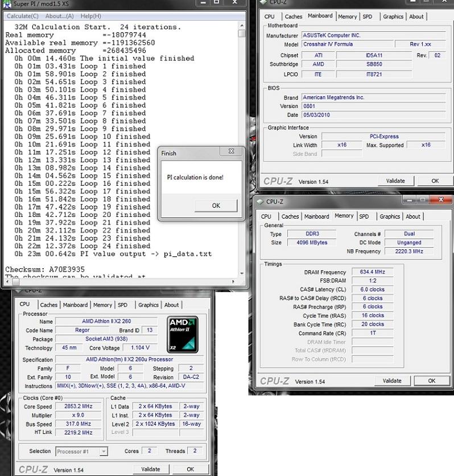The image size is (454, 476).
Task: Open Caches tab in bottom CPU-Z window
Action: tap(48, 305)
